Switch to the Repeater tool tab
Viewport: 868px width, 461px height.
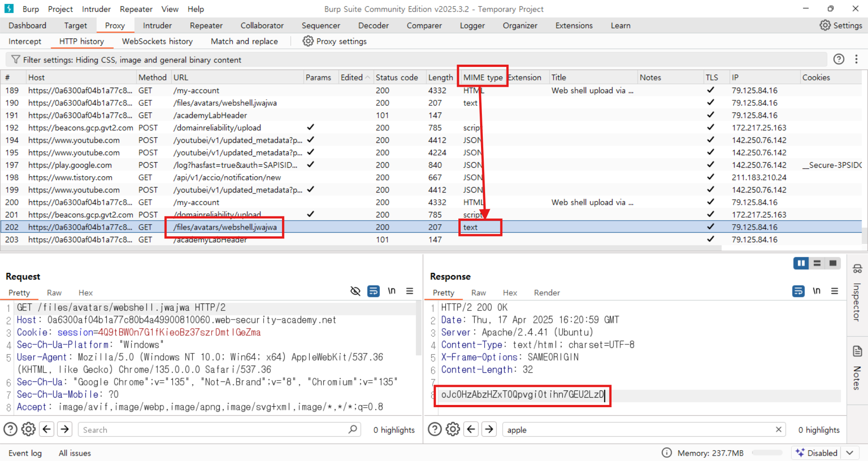point(206,26)
